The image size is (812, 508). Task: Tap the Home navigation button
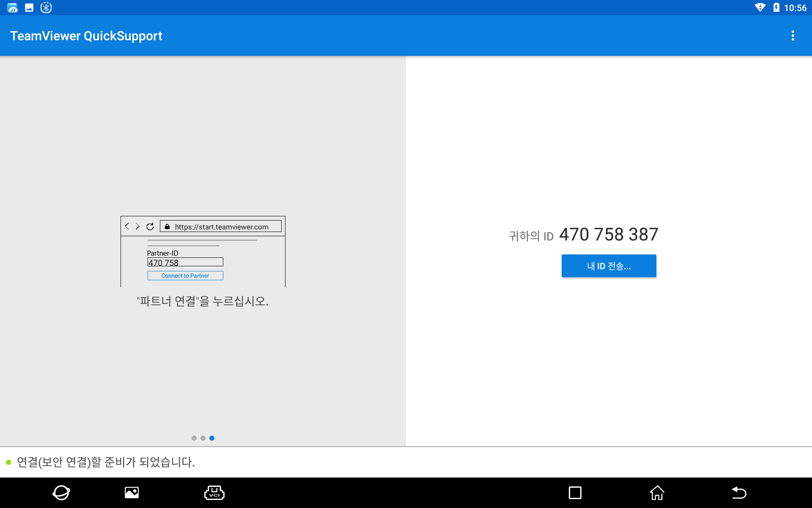657,493
